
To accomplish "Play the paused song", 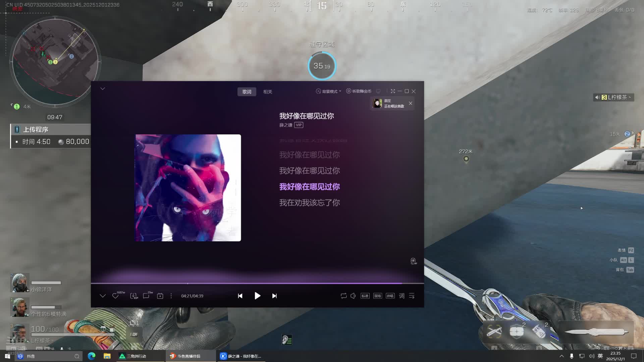I will [x=257, y=296].
